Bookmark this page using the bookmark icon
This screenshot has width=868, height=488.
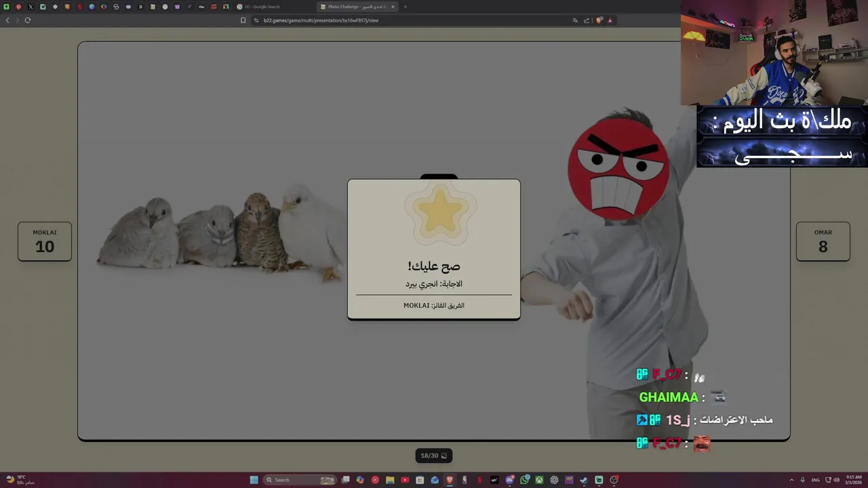point(243,20)
